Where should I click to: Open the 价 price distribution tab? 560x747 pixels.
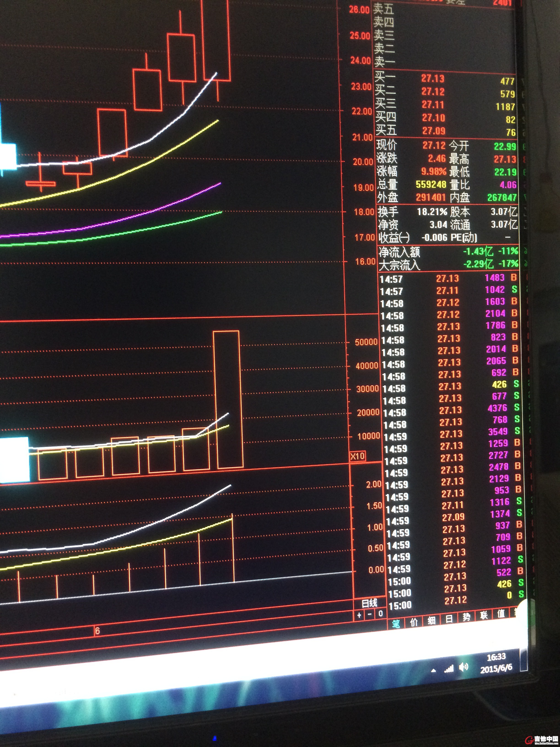coord(414,622)
